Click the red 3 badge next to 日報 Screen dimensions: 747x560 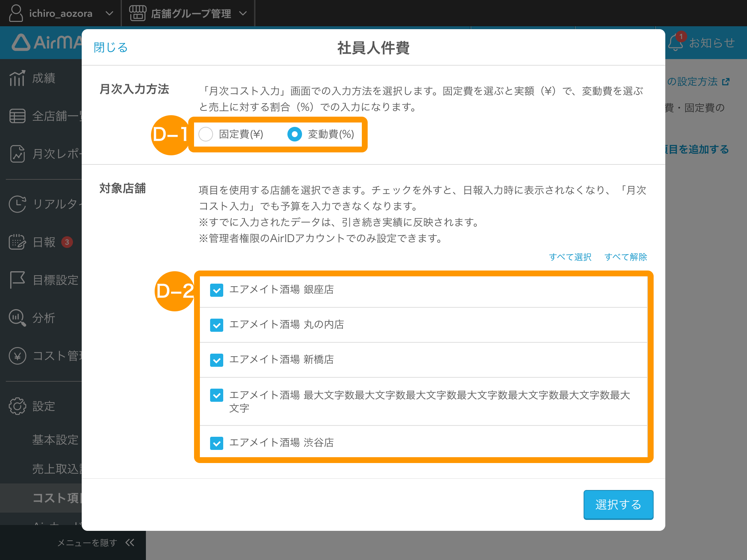[x=67, y=242]
